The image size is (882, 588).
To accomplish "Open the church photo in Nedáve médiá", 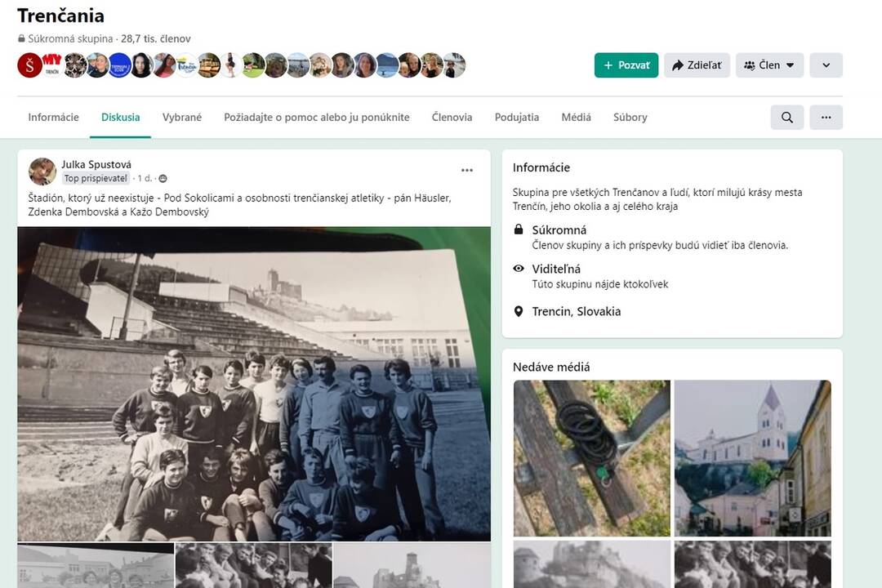I will tap(751, 458).
